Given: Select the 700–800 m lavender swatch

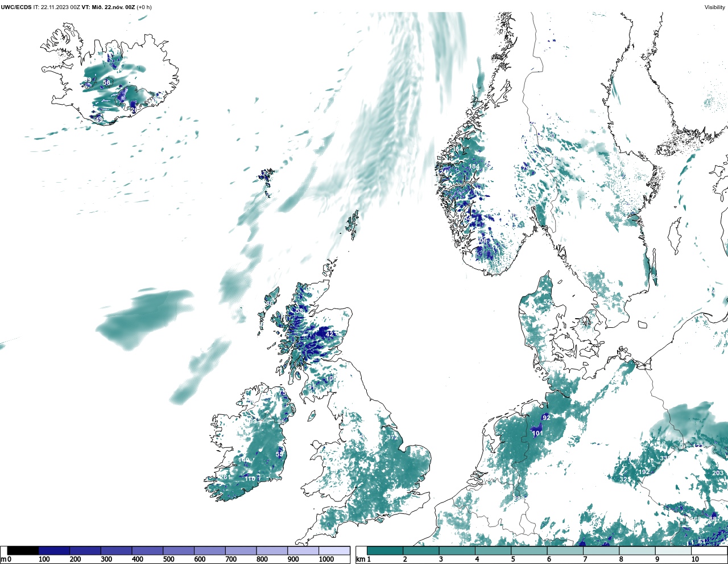Looking at the screenshot, I should pos(241,550).
